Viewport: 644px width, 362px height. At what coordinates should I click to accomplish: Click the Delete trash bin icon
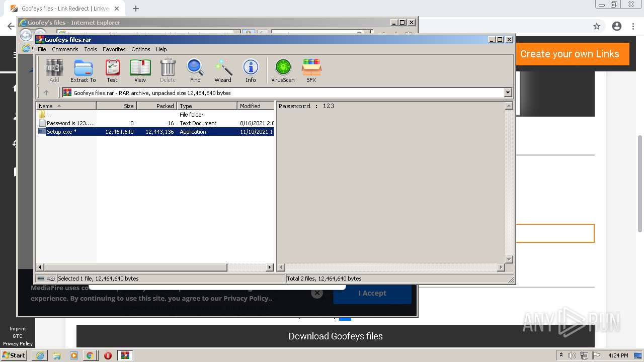pyautogui.click(x=168, y=70)
